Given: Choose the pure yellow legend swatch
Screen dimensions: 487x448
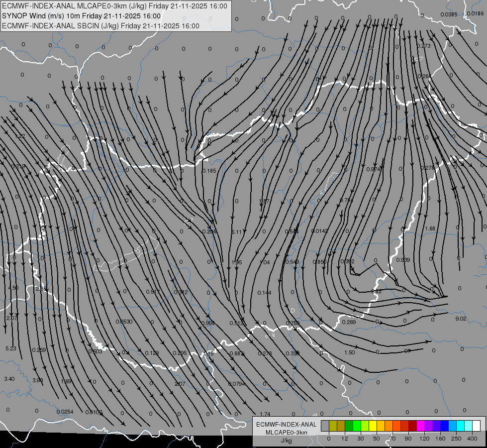Looking at the screenshot, I should (373, 426).
